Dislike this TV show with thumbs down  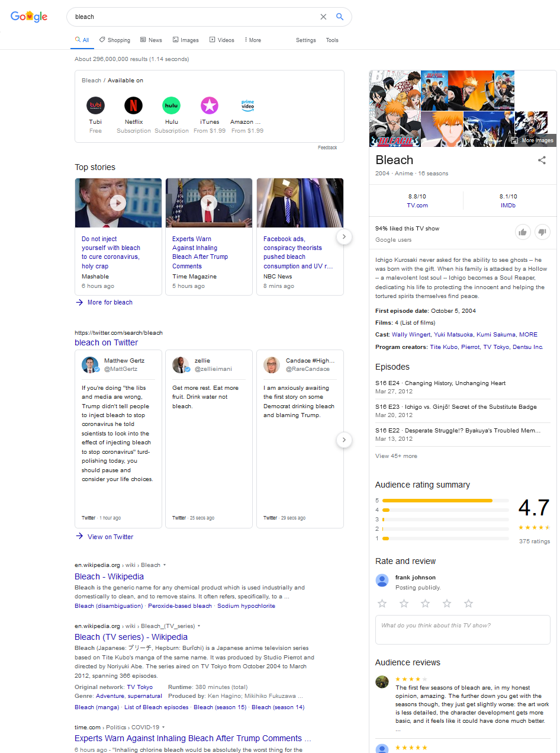543,232
